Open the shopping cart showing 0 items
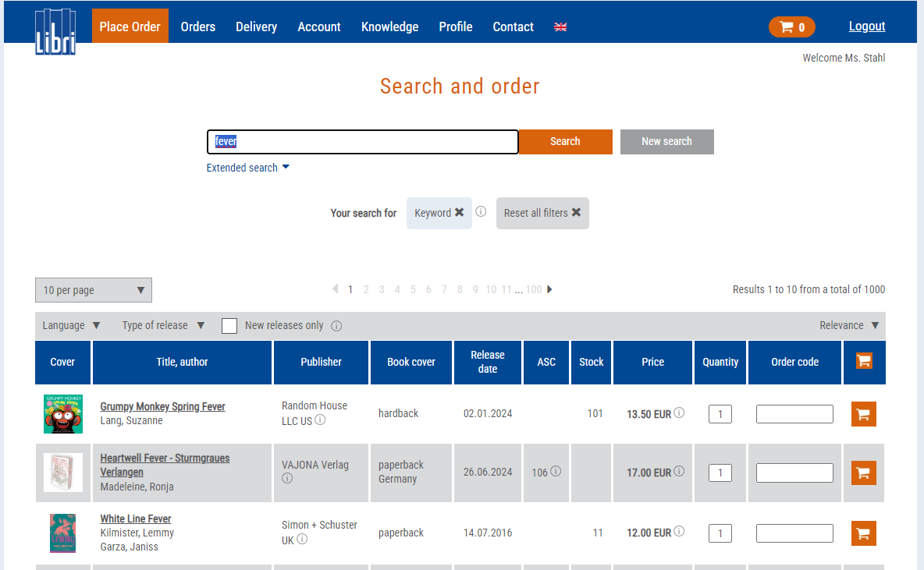924x570 pixels. click(791, 27)
